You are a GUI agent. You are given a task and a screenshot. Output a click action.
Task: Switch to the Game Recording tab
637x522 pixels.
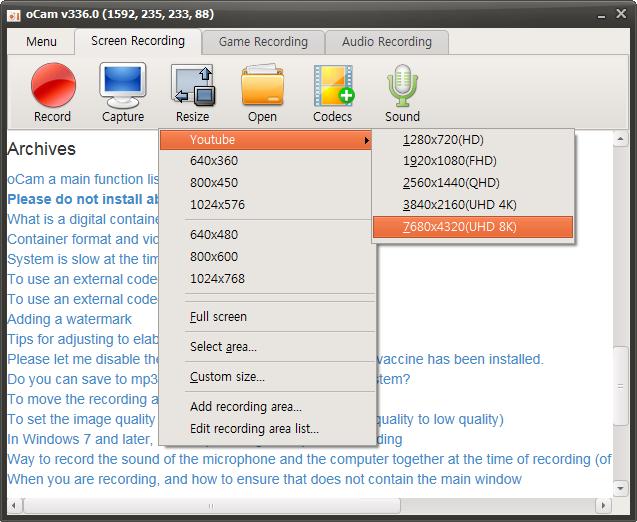[x=262, y=42]
